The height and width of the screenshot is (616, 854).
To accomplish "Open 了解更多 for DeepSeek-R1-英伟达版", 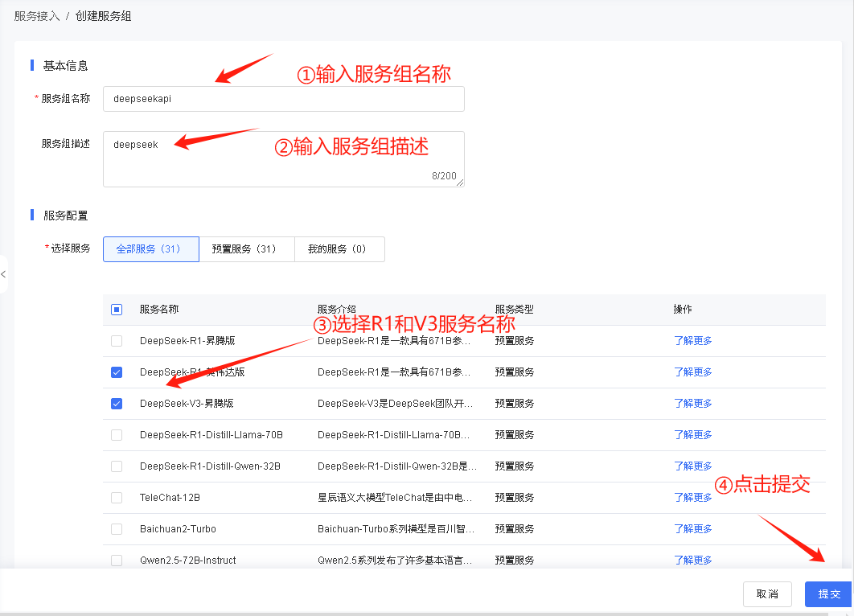I will point(693,372).
